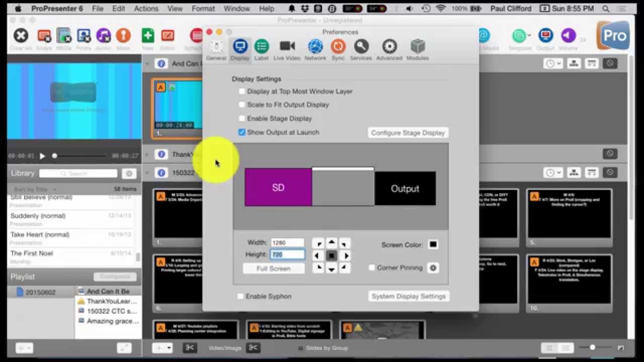The height and width of the screenshot is (362, 644).
Task: Click the orange More toolbar icon
Action: pyautogui.click(x=123, y=36)
